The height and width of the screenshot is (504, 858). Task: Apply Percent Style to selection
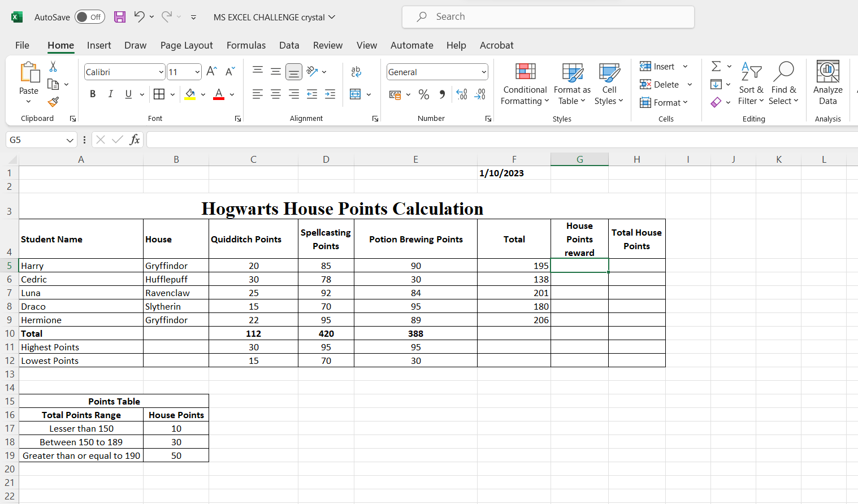(x=424, y=94)
